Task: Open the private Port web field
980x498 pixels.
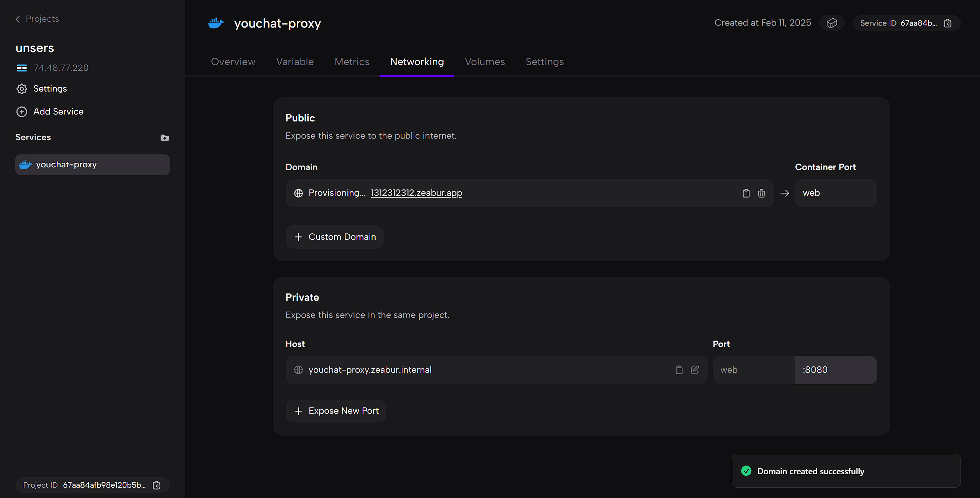Action: (753, 370)
